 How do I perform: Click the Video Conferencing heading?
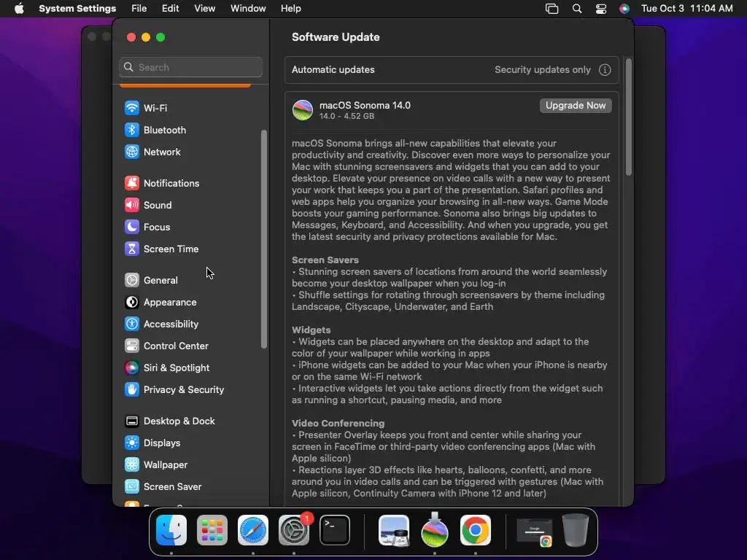338,424
